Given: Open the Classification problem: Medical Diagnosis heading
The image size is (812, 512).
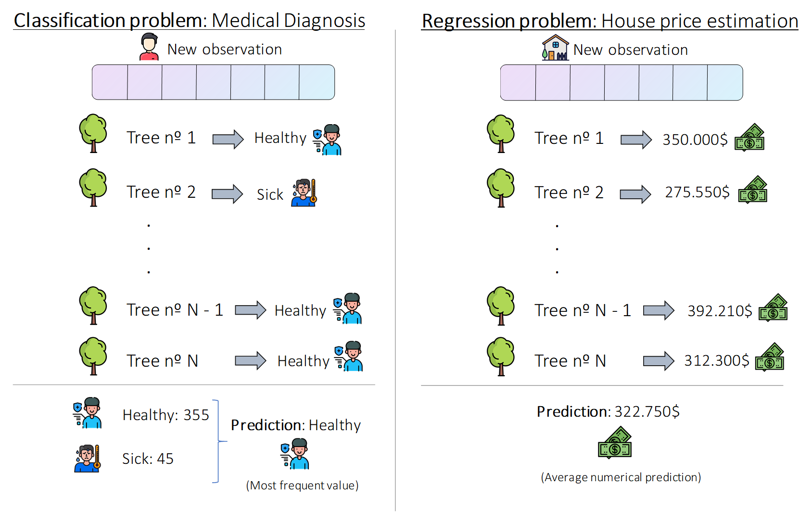Looking at the screenshot, I should coord(189,21).
